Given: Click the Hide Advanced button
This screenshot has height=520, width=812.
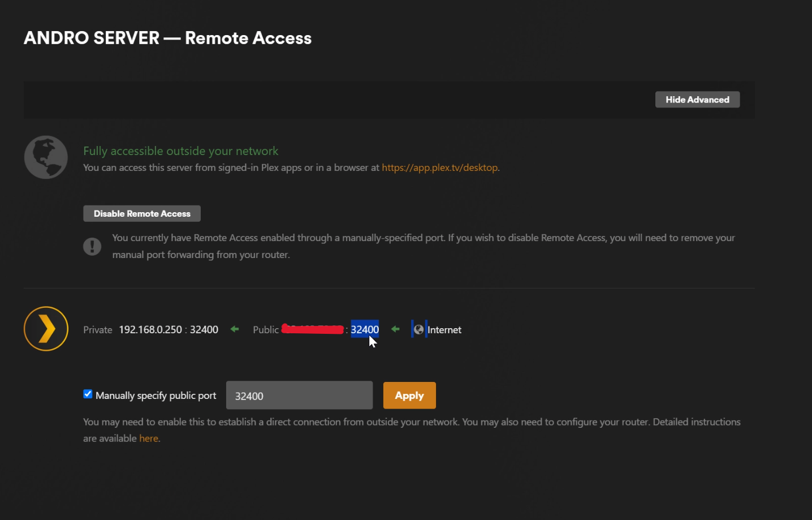Looking at the screenshot, I should 697,100.
